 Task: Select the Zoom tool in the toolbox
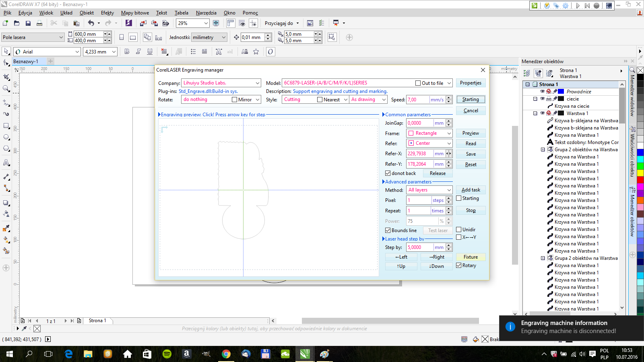[x=6, y=88]
